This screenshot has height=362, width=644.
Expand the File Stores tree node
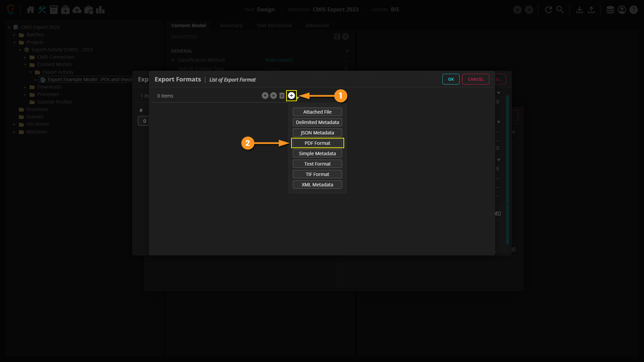point(14,124)
